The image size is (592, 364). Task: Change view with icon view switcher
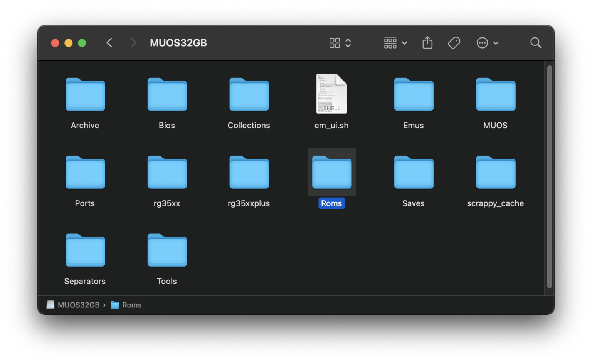[x=340, y=43]
